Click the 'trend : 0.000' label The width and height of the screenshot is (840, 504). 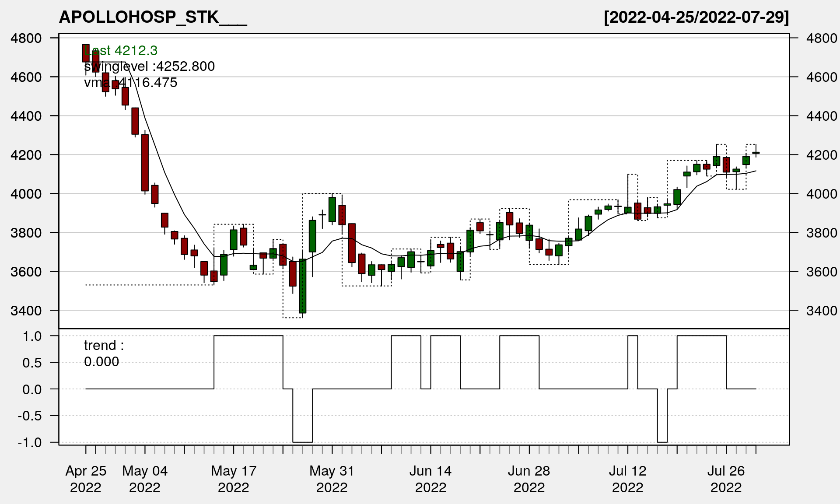click(103, 353)
